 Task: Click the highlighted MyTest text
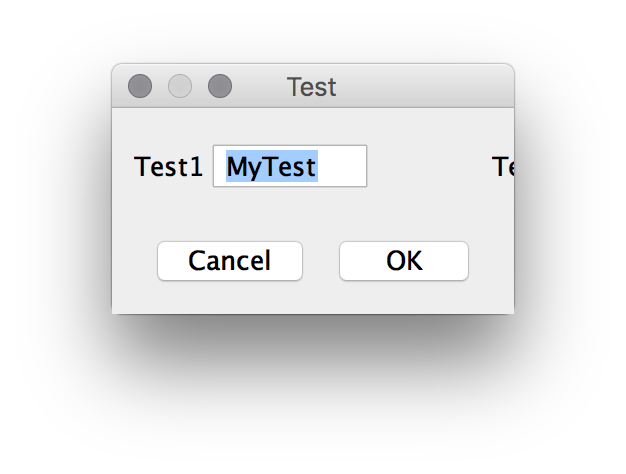pyautogui.click(x=271, y=166)
